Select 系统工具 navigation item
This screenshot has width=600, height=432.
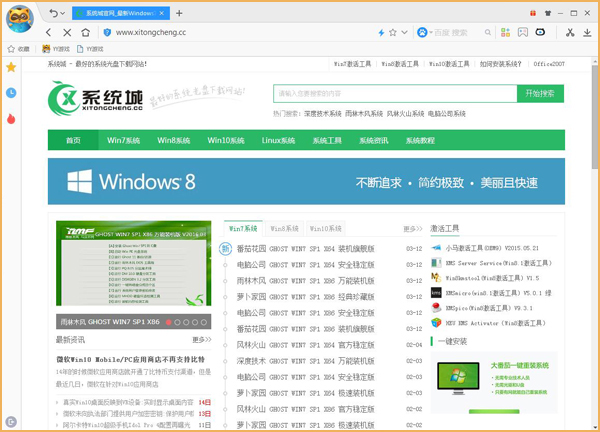click(327, 140)
